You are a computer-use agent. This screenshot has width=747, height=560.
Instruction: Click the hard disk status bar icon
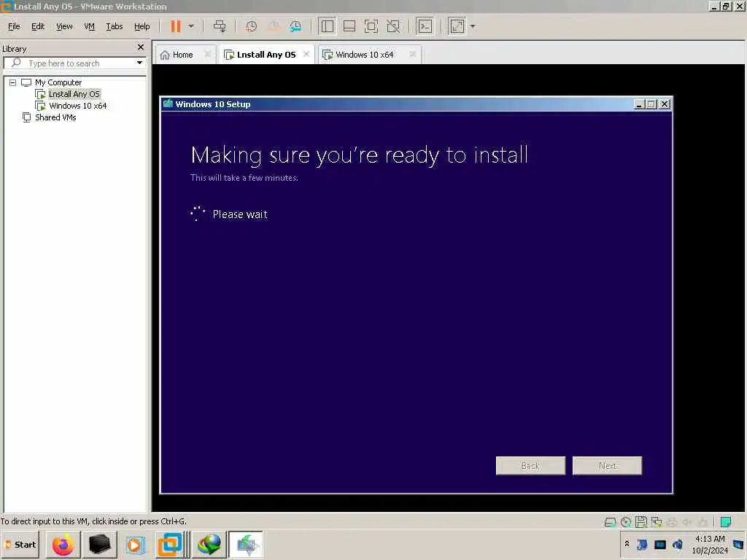click(x=610, y=522)
